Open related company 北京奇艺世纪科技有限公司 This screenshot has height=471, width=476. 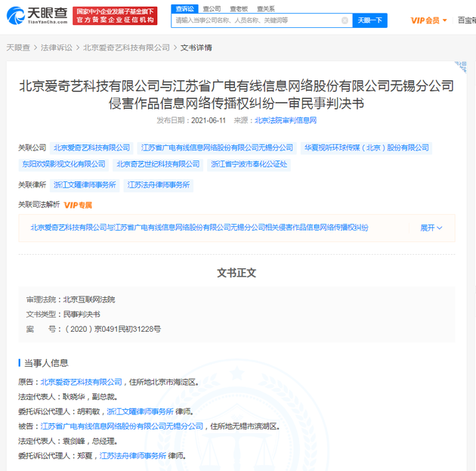[158, 164]
